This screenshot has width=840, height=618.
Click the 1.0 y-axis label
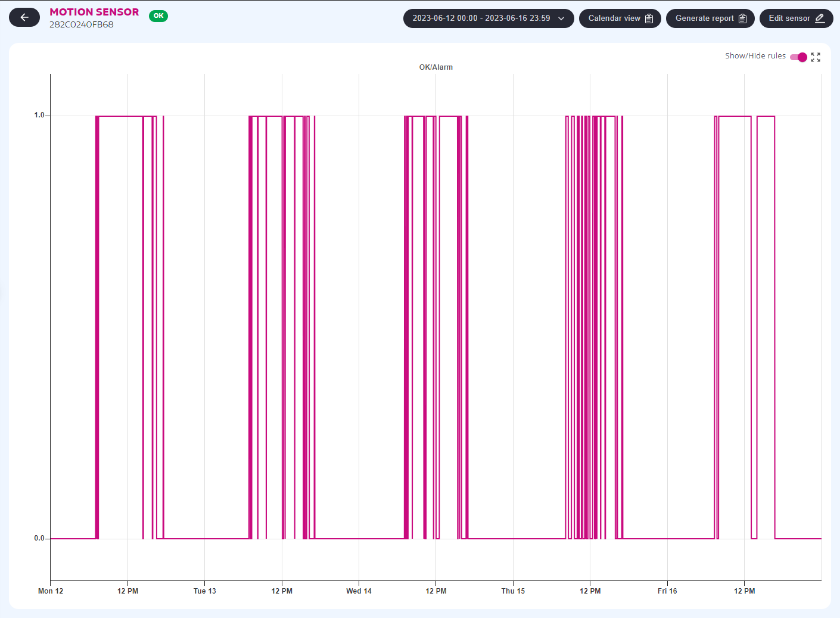[39, 115]
